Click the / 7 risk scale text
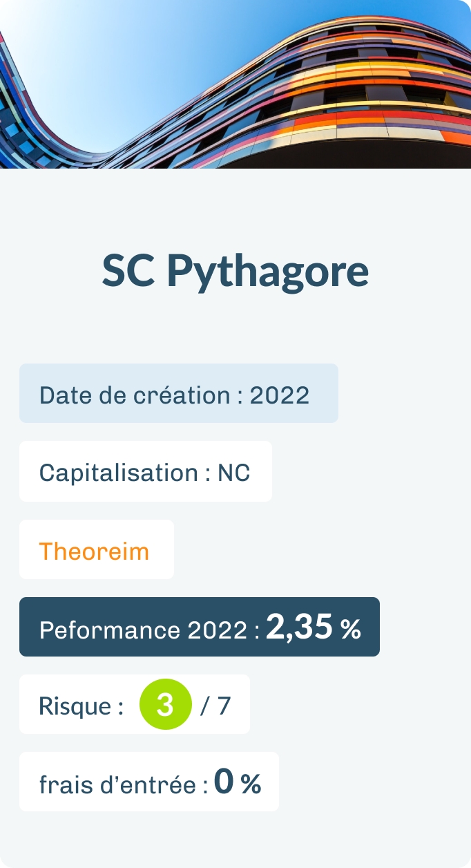The image size is (471, 868). (215, 706)
